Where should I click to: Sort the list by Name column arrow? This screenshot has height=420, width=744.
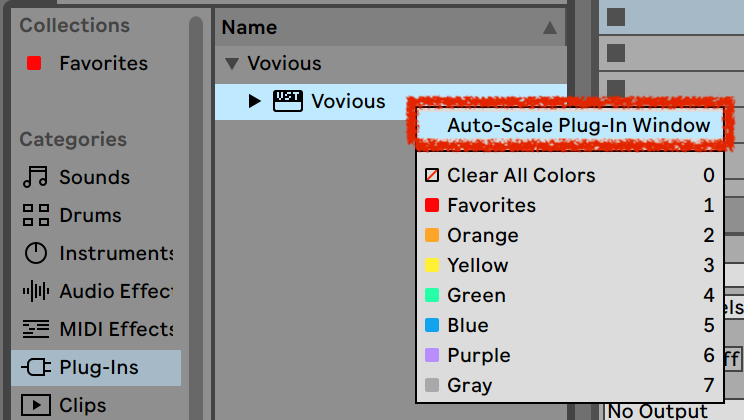548,28
